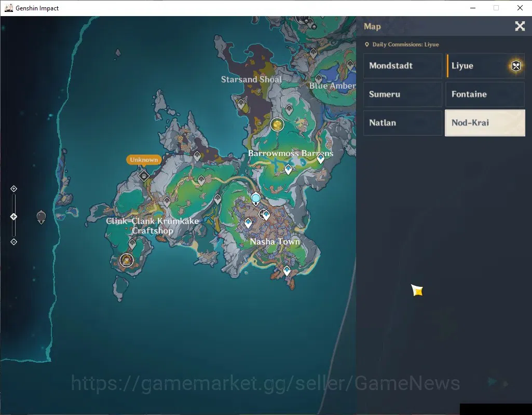
Task: Click the Nasha Town label
Action: click(x=275, y=242)
